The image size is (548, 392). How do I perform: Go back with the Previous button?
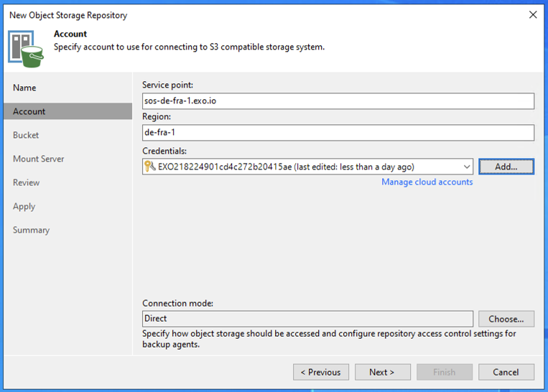pos(321,372)
